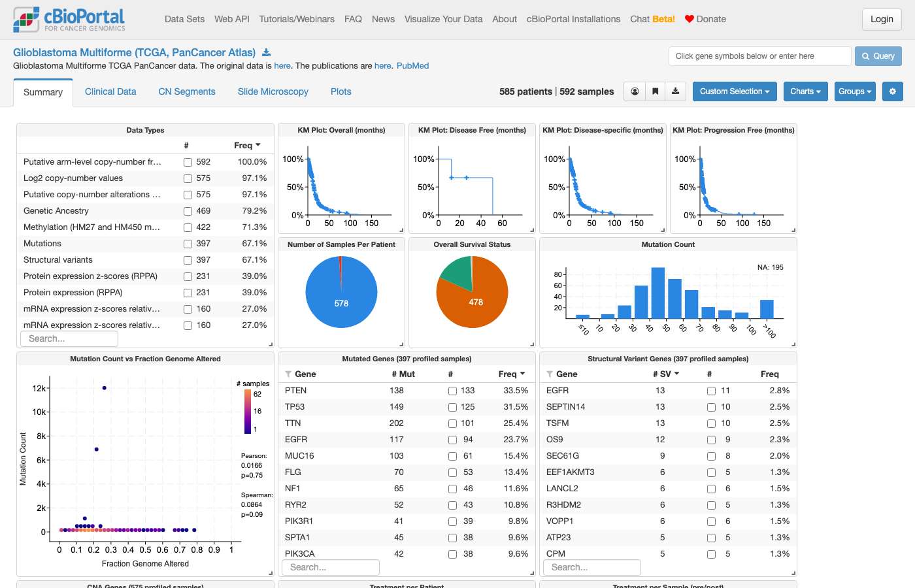Open the CN Segments tab
This screenshot has width=915, height=588.
187,91
